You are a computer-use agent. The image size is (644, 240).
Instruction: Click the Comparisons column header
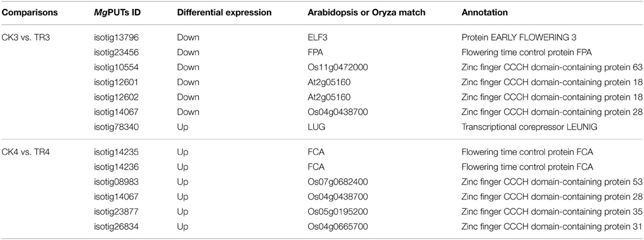pyautogui.click(x=29, y=13)
